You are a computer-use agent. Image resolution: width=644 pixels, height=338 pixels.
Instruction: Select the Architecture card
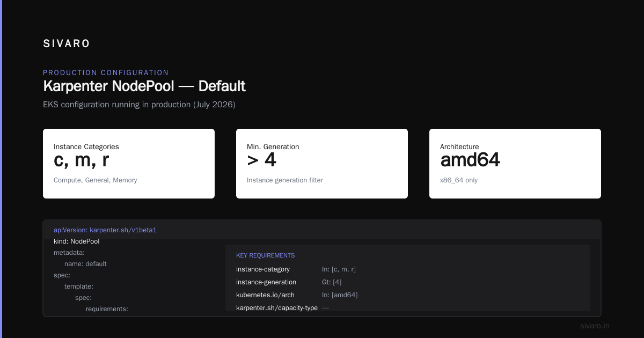(515, 164)
